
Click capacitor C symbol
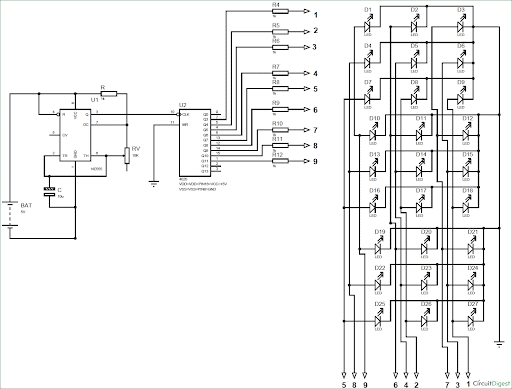(50, 191)
